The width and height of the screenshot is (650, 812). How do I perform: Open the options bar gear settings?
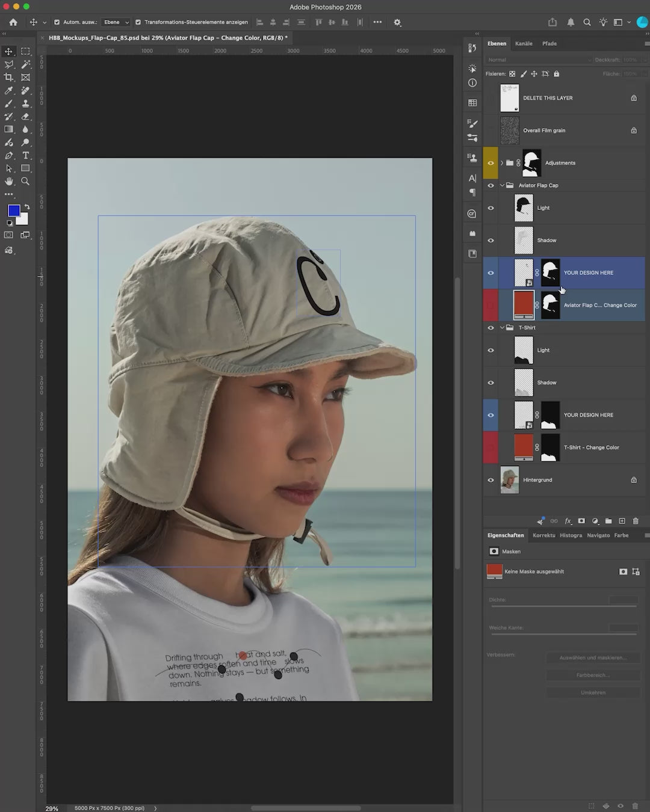pos(397,22)
